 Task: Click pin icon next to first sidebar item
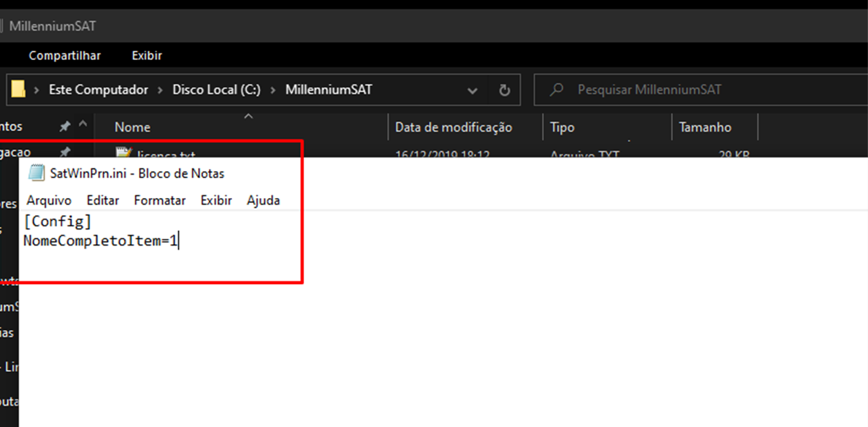tap(65, 127)
